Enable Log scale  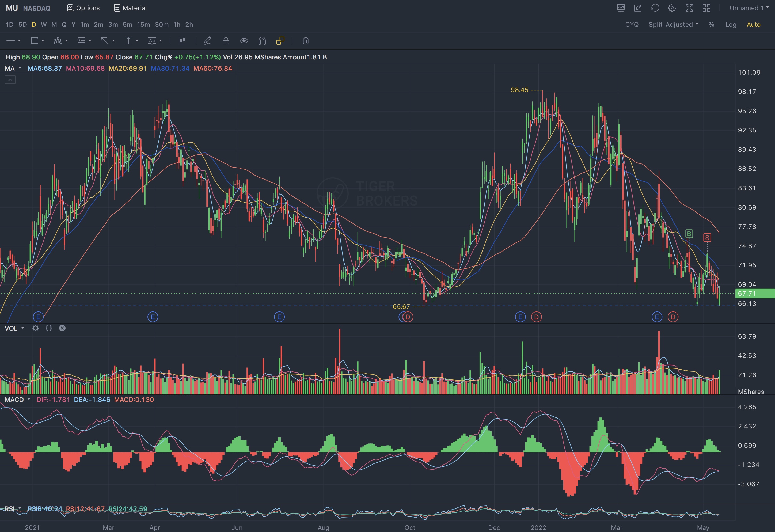(731, 24)
